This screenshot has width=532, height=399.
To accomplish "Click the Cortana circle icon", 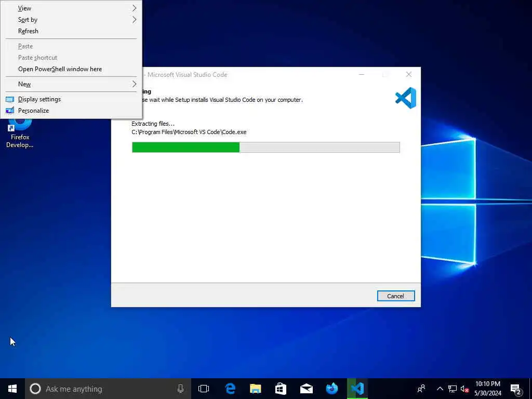I will click(35, 389).
